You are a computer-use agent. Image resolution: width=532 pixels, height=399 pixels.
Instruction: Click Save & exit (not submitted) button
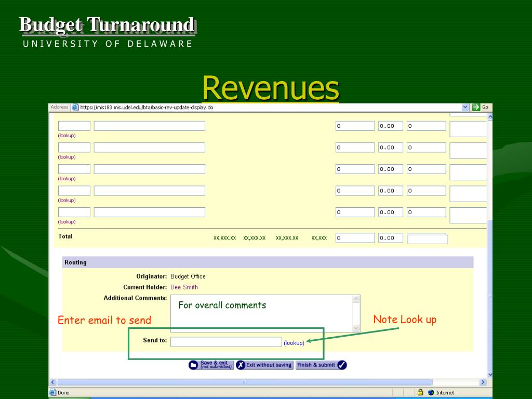coord(211,365)
